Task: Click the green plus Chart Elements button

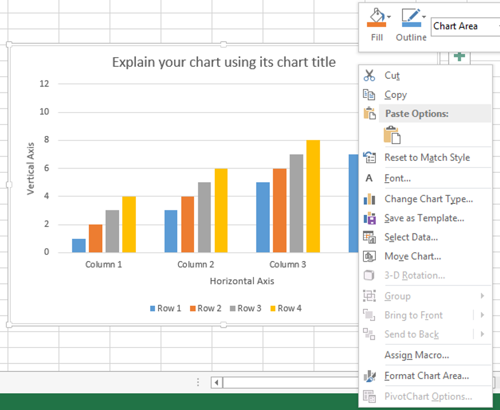Action: (459, 57)
